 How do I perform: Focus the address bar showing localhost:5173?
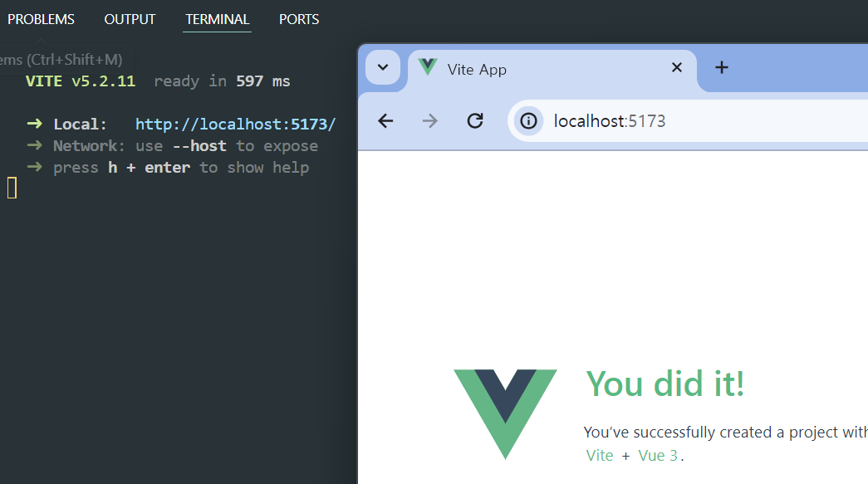688,120
